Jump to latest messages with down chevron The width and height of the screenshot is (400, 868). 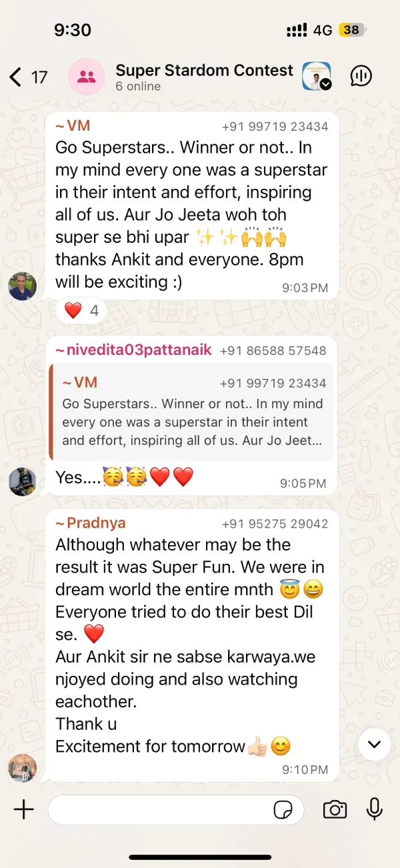point(374,744)
